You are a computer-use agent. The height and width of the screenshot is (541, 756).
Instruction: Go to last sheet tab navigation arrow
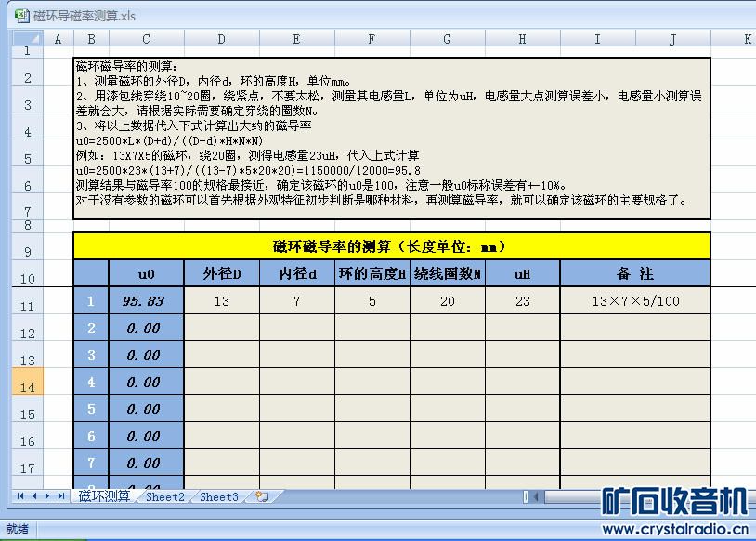pos(61,496)
